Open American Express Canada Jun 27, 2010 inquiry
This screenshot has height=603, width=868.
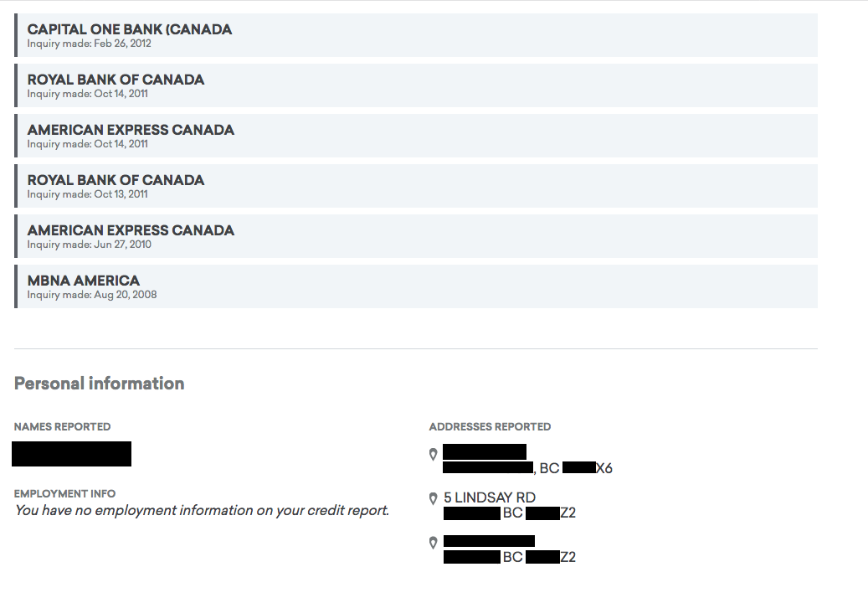(x=416, y=236)
